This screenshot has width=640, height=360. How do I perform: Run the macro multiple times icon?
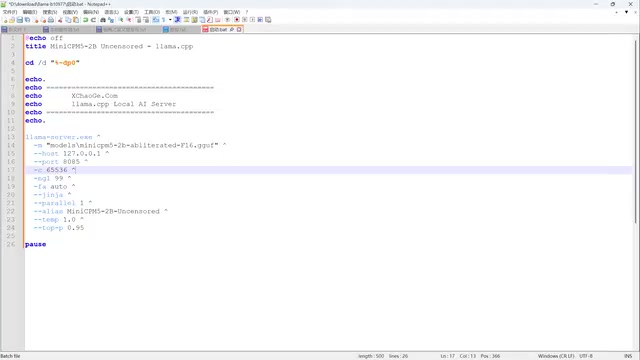pos(260,20)
